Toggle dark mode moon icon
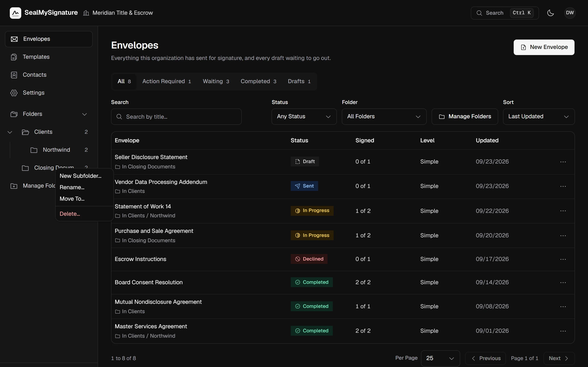Viewport: 588px width, 367px height. pos(550,13)
